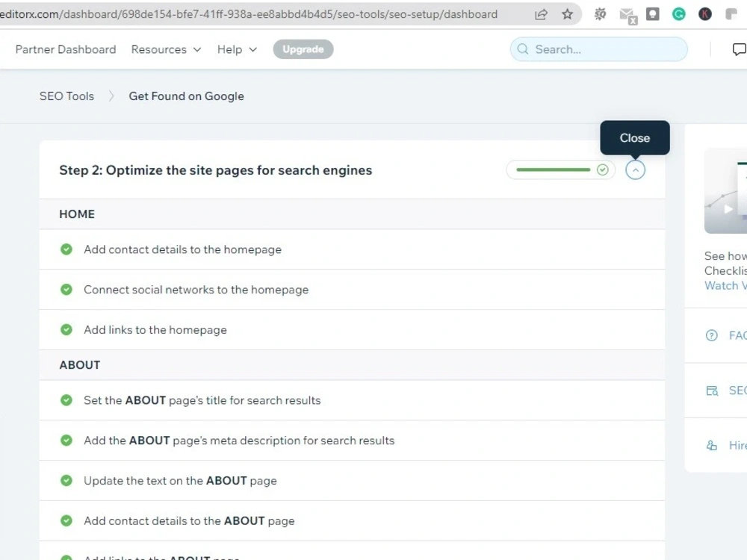747x560 pixels.
Task: Open Add contact details to the homepage task
Action: (x=352, y=249)
